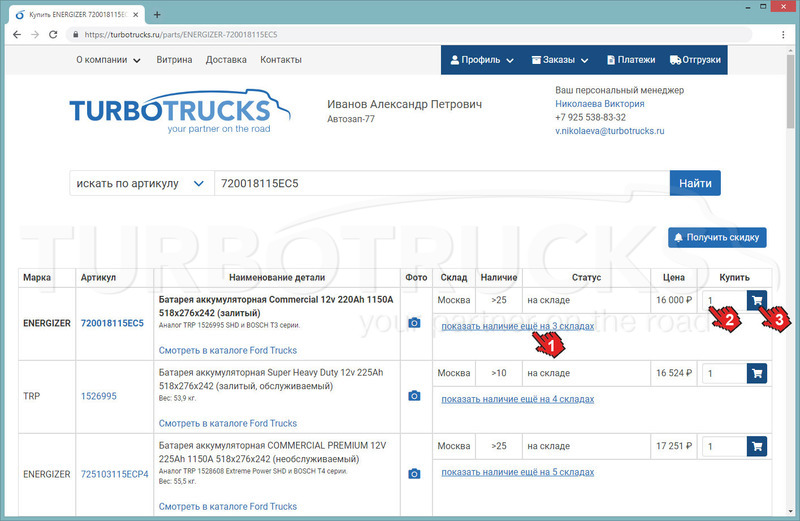
Task: Click phone number +7 925 538-83-32
Action: (590, 117)
